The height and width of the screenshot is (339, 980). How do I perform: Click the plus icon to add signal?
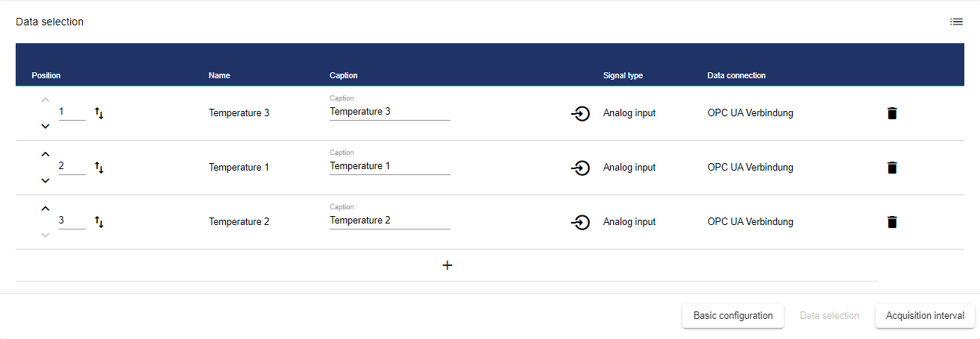(x=447, y=265)
